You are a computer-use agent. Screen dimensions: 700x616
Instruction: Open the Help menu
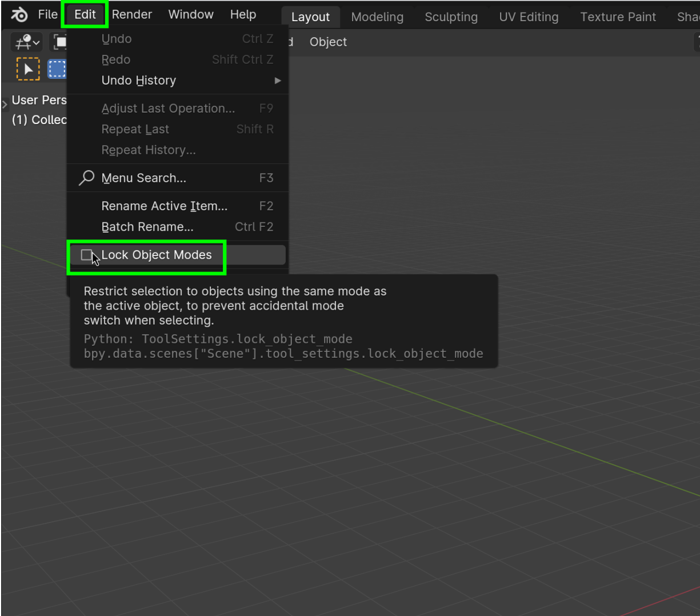point(243,14)
